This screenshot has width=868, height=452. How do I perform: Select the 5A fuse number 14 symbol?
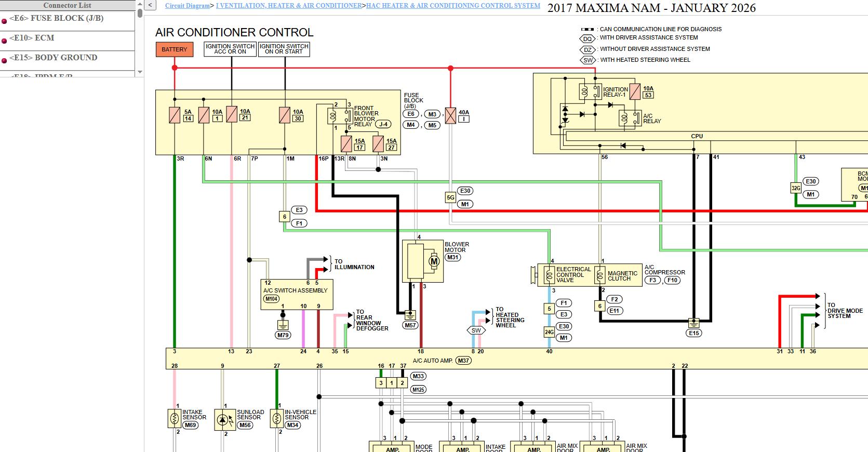click(175, 115)
